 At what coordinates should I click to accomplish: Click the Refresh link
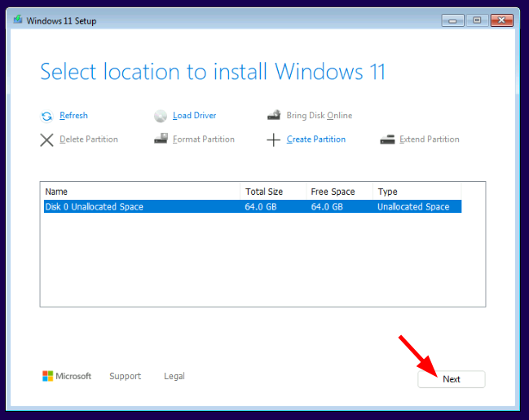click(x=73, y=116)
